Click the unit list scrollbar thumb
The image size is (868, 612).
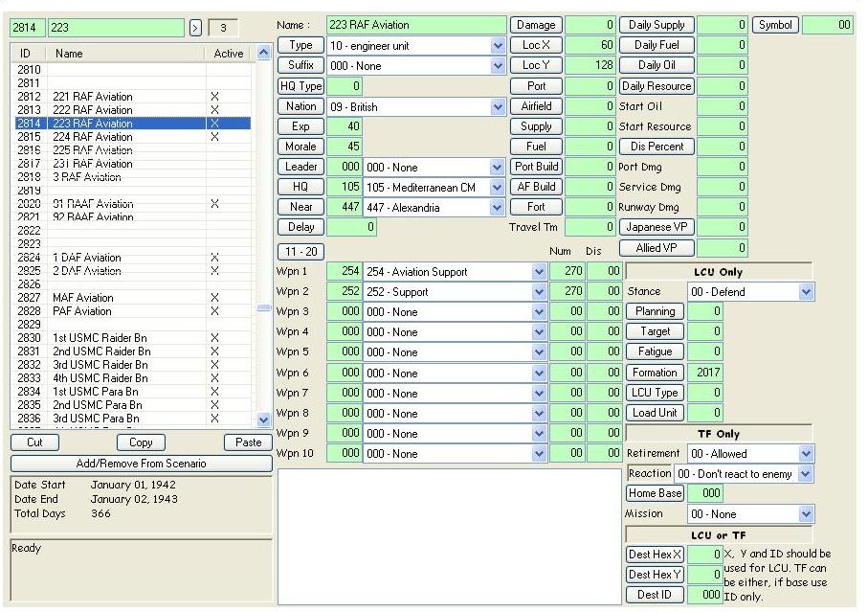[263, 308]
